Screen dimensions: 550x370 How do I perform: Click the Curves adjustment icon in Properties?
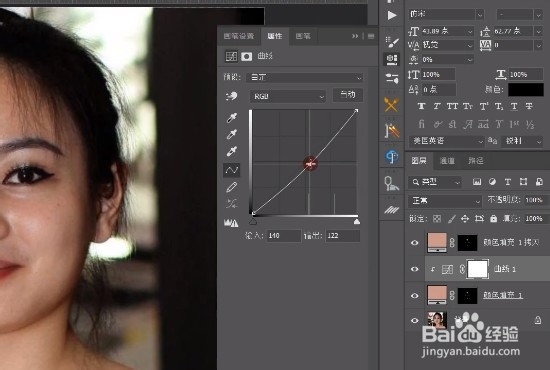[231, 56]
